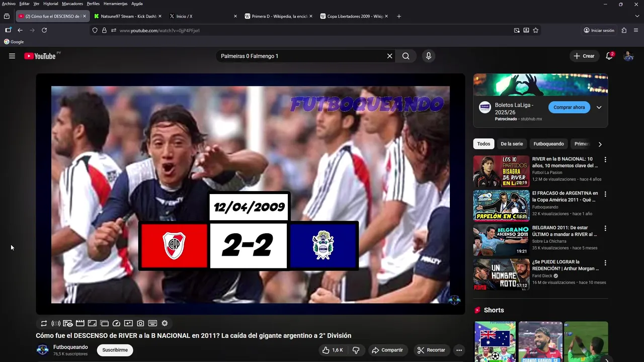Show keyboard shortcuts icon

(x=152, y=323)
